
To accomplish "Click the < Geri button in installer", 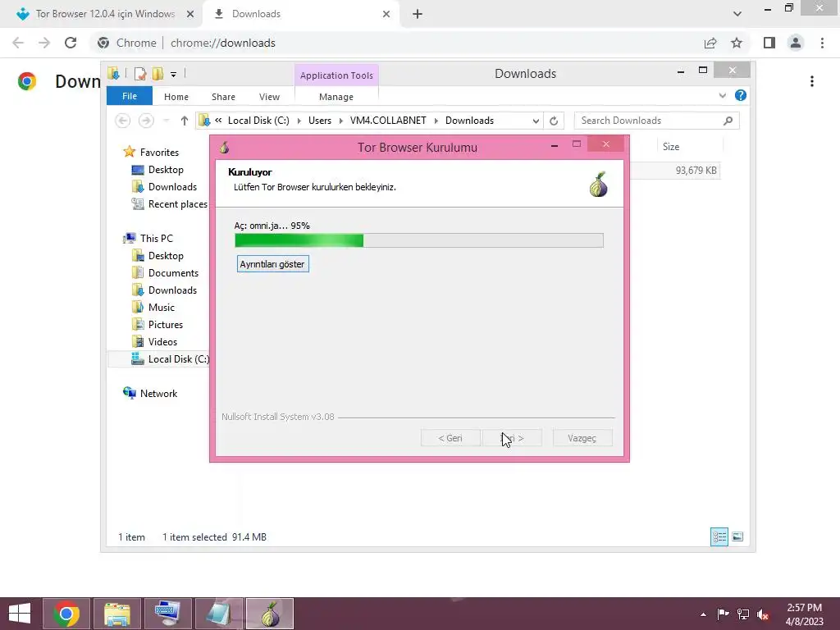I will 450,438.
